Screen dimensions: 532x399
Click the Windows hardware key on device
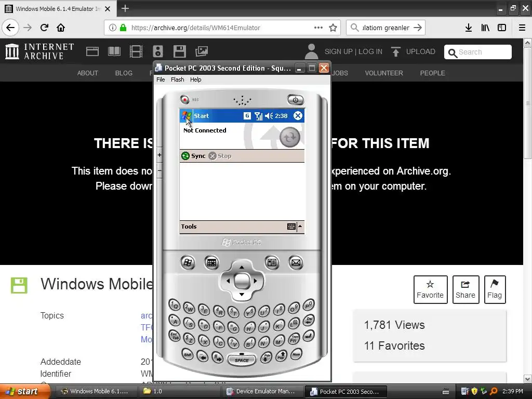tap(188, 262)
